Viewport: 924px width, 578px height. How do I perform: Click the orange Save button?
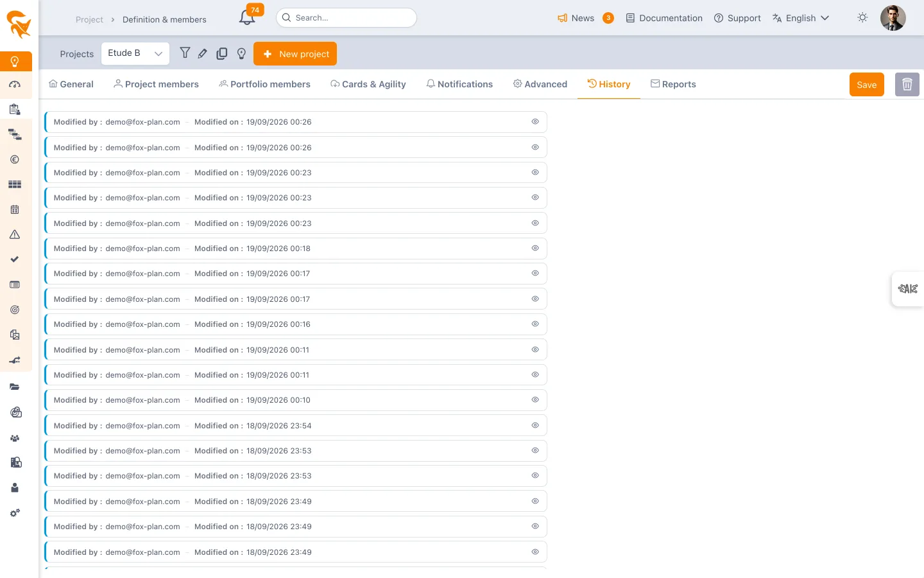pyautogui.click(x=867, y=85)
